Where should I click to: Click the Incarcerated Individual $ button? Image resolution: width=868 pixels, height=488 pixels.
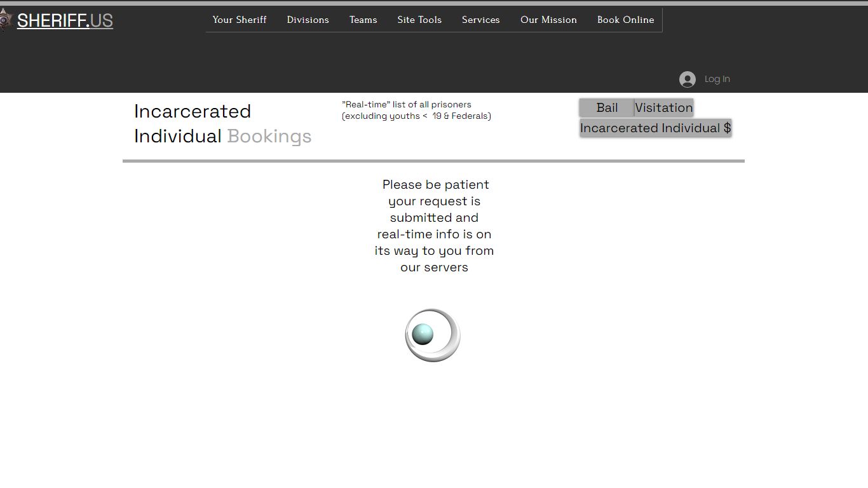655,128
